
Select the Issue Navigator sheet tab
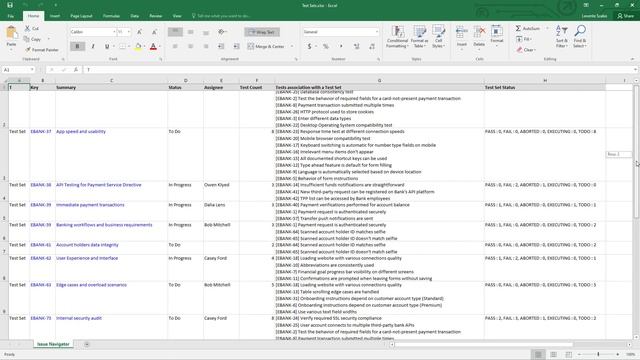tap(53, 344)
